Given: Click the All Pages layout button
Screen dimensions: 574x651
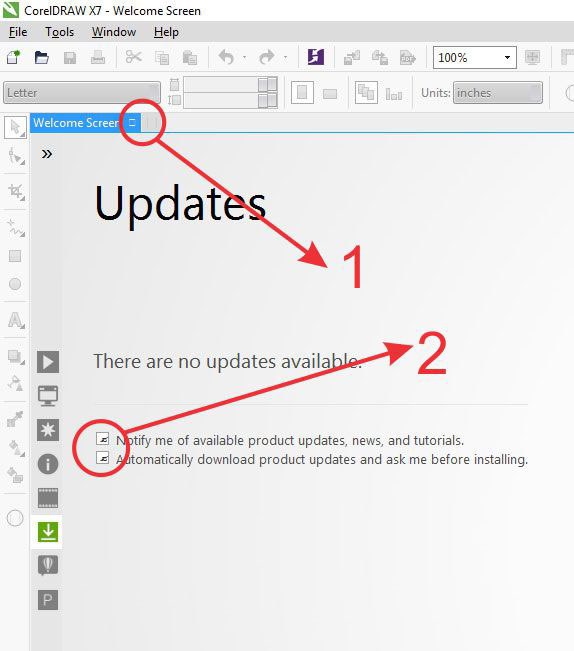Looking at the screenshot, I should coord(366,92).
